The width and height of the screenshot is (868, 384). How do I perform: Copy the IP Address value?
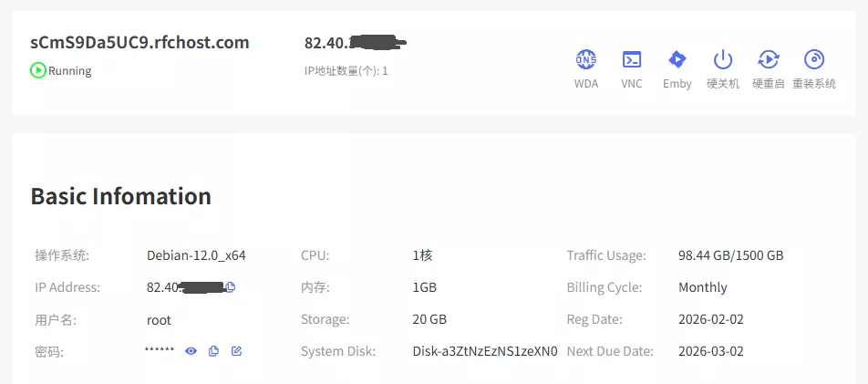231,287
